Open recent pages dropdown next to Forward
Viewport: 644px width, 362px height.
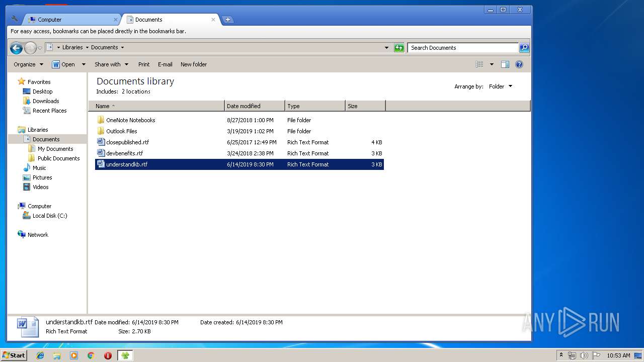(40, 48)
